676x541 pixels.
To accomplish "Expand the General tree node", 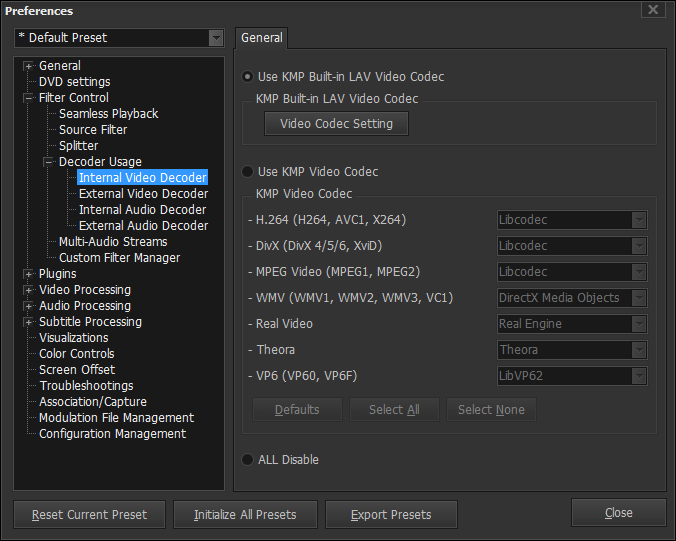I will point(28,66).
